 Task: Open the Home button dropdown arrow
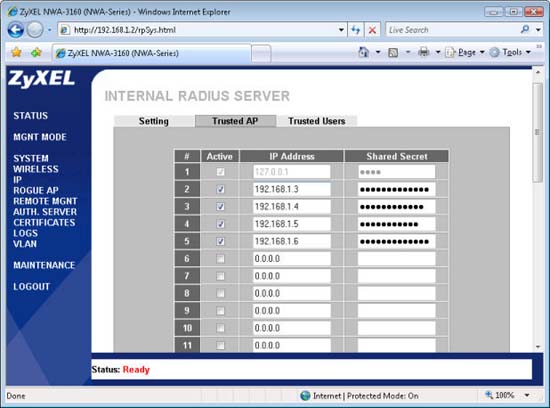click(378, 52)
